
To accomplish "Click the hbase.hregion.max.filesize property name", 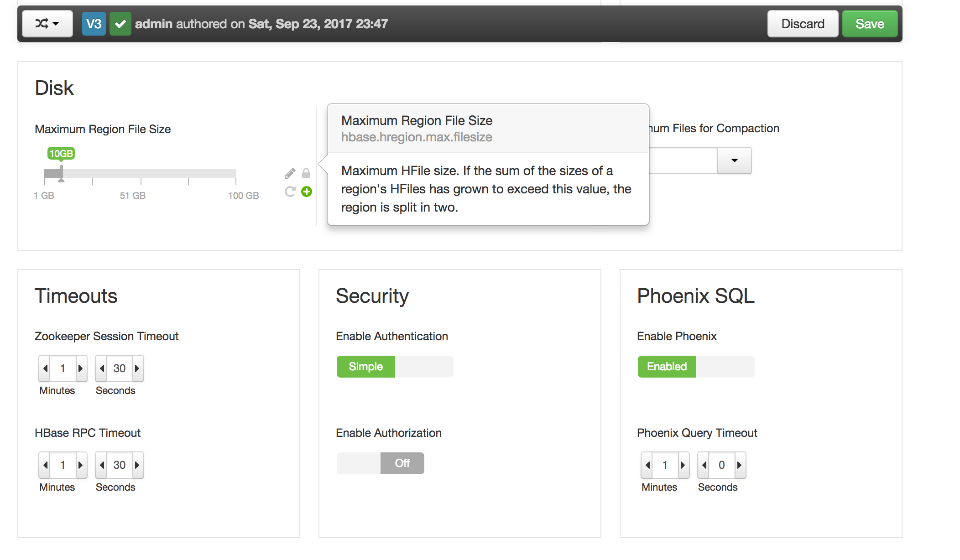I will pyautogui.click(x=417, y=136).
